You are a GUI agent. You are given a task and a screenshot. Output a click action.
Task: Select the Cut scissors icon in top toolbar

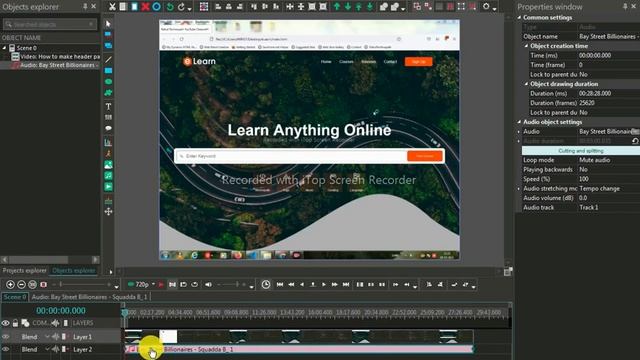click(112, 7)
